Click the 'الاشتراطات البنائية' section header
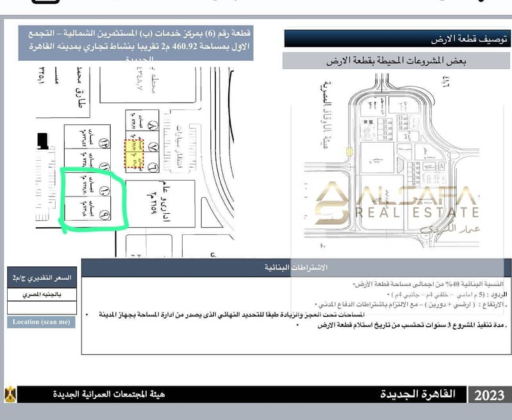 click(x=296, y=268)
